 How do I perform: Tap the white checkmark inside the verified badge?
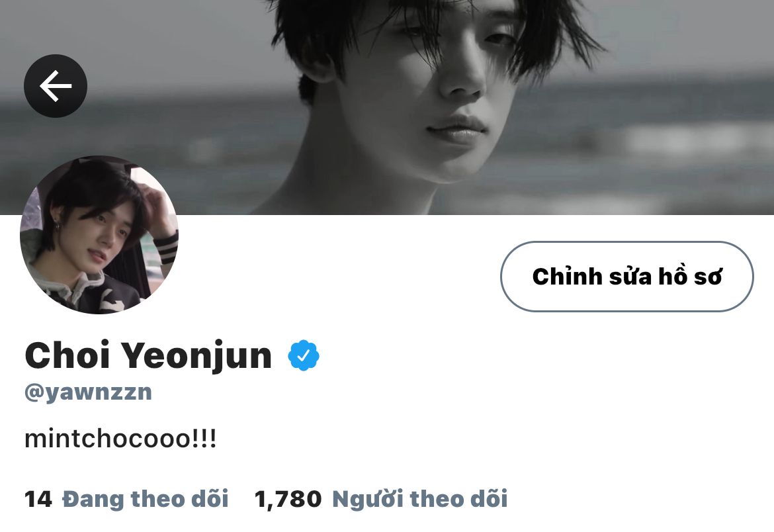click(304, 355)
